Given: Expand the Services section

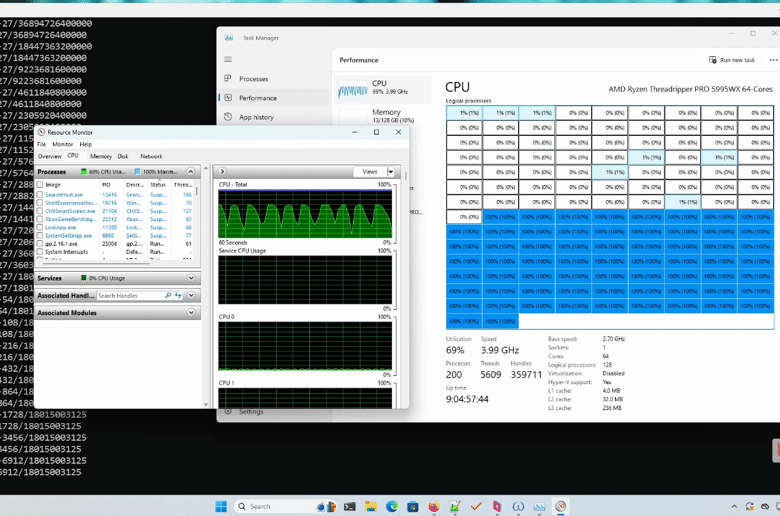Looking at the screenshot, I should 191,278.
